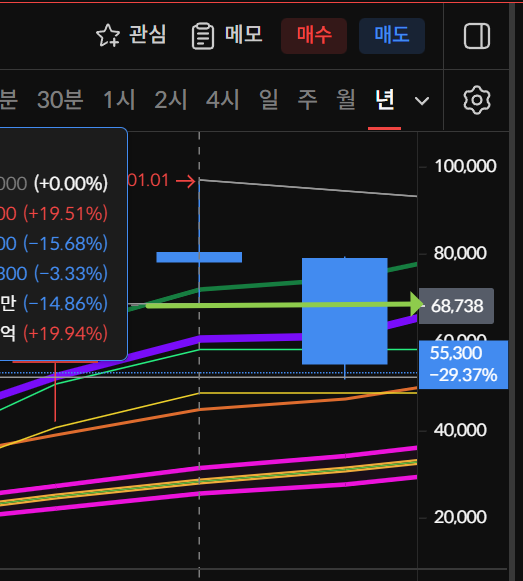Expand the timeframe dropdown chevron

[422, 100]
